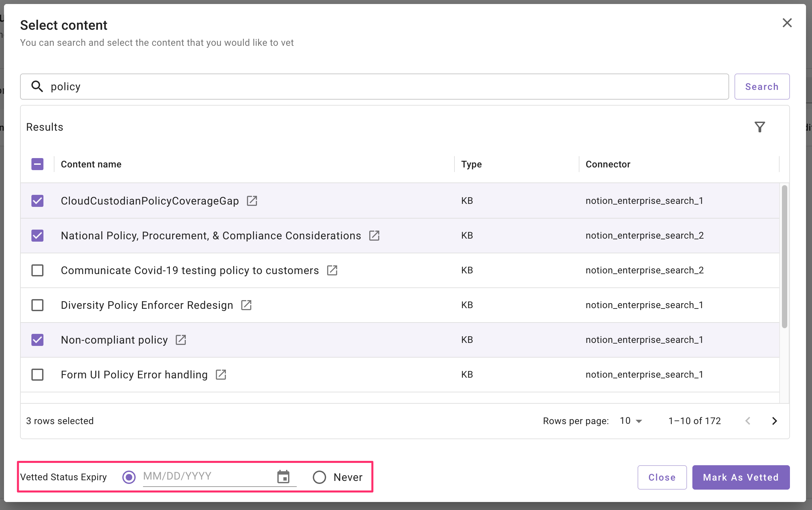Open CloudCustodianPolicyCoverageGap in new window
The image size is (812, 510).
point(252,201)
